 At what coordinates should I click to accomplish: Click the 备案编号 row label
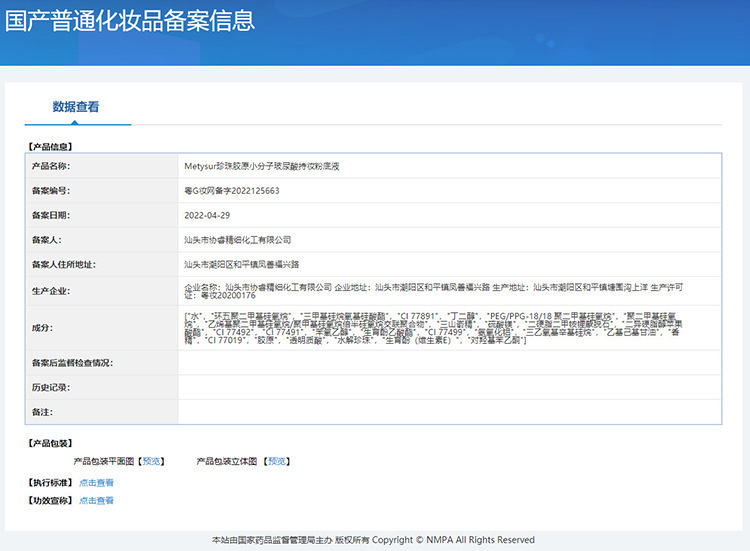pyautogui.click(x=51, y=190)
